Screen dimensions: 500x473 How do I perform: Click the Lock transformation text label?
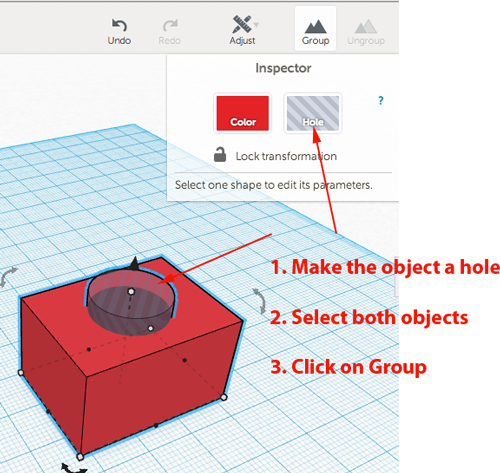pos(286,156)
